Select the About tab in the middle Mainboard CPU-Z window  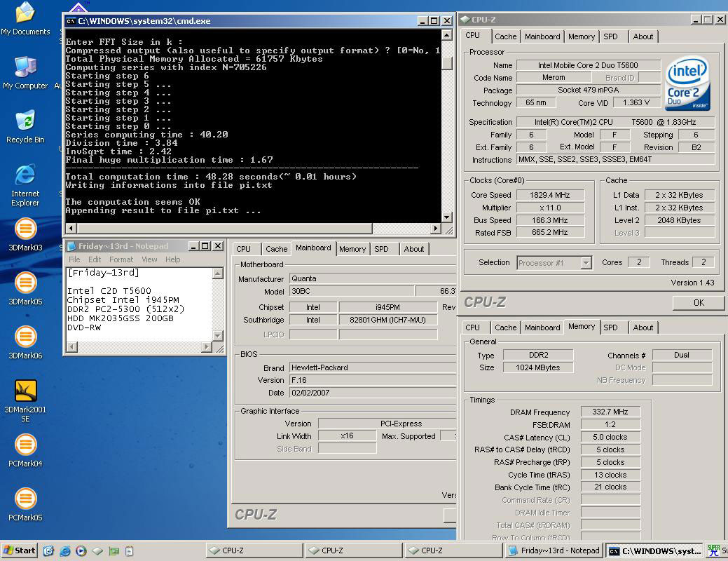[x=413, y=249]
